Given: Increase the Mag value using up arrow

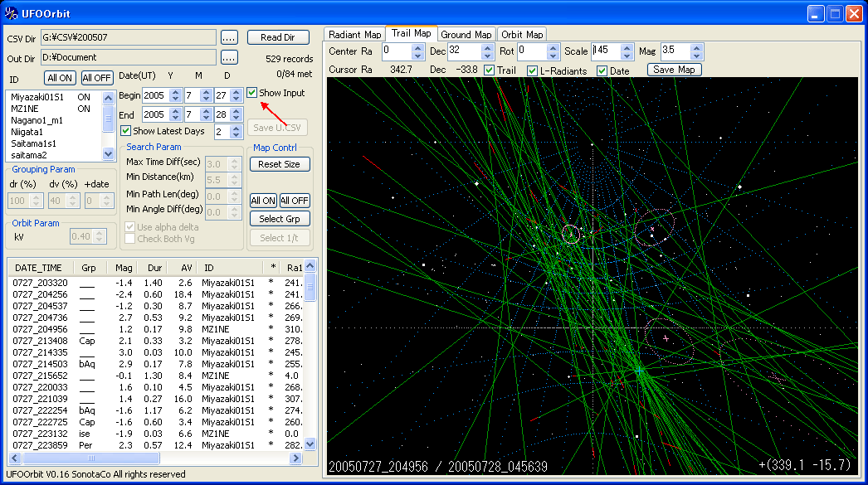Looking at the screenshot, I should click(696, 47).
